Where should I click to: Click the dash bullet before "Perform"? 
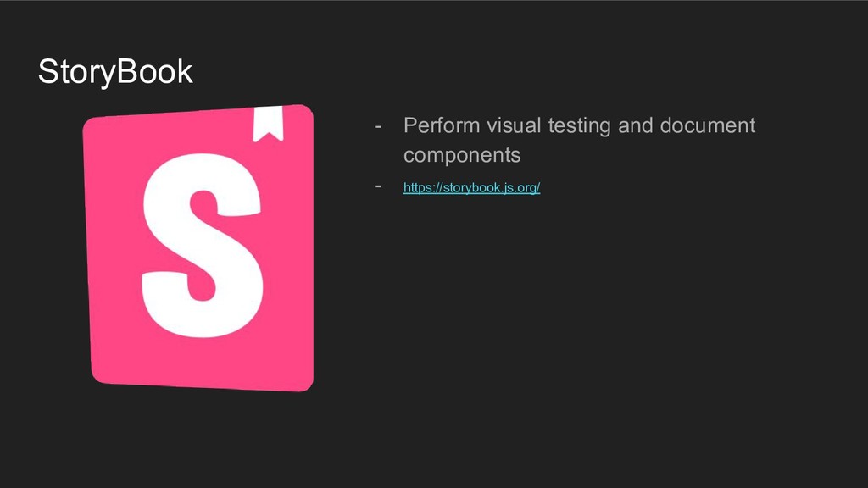pos(379,126)
